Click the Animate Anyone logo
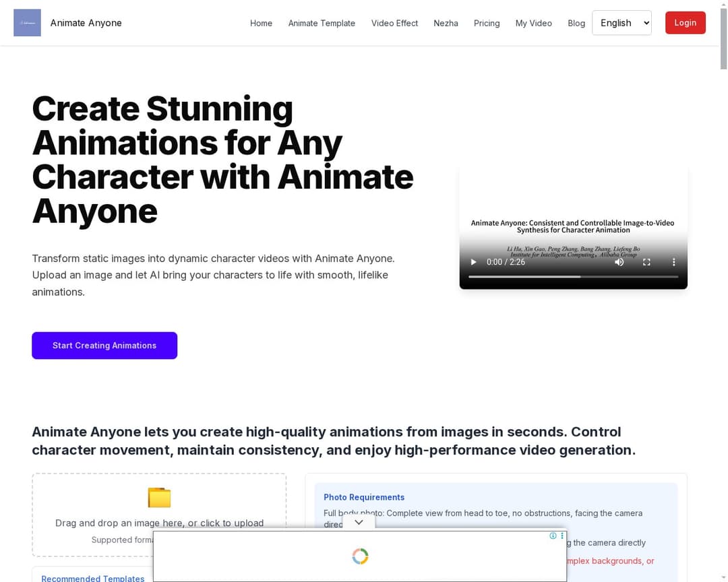Viewport: 728px width, 582px height. 27,22
